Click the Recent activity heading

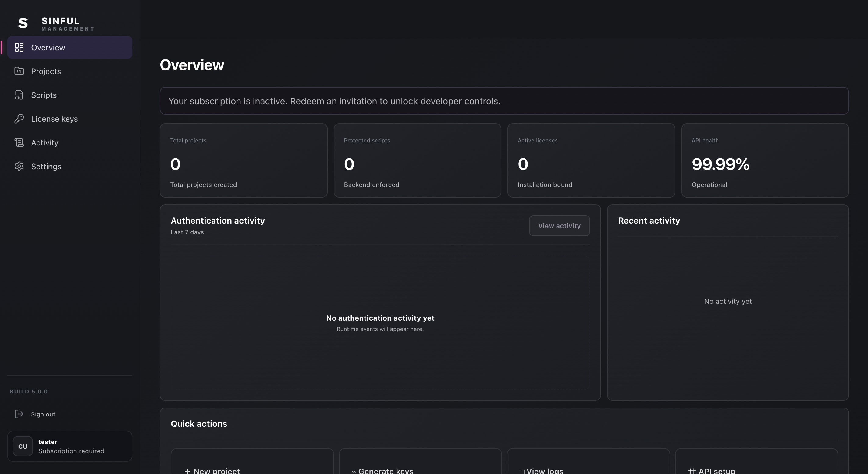tap(649, 221)
